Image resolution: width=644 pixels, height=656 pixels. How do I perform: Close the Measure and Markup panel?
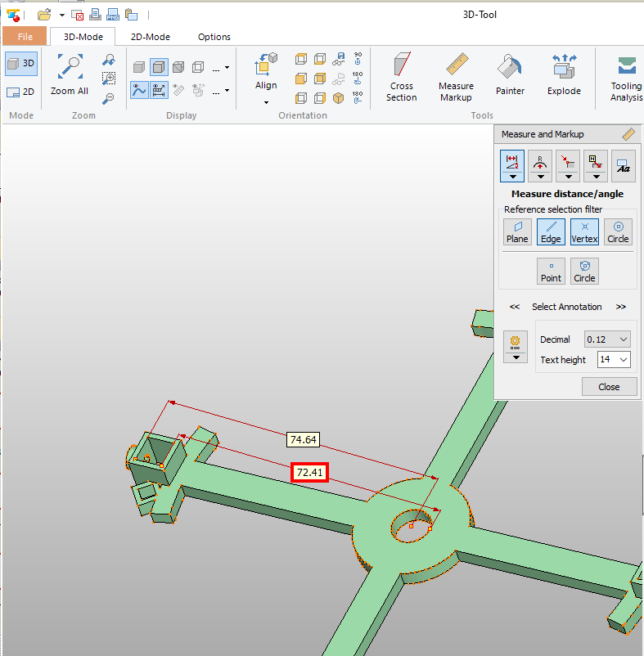point(609,387)
